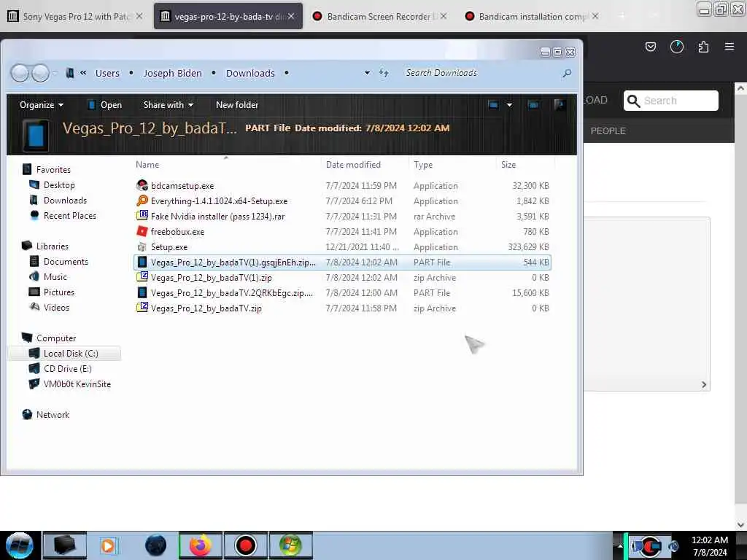Select the Vegas_Pro_12_by_badaTV.2QRKbEgc.zip part file
The image size is (747, 560).
(342, 293)
